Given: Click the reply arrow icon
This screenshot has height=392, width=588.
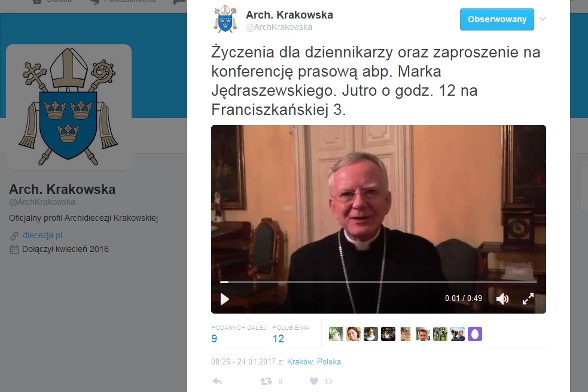Looking at the screenshot, I should [x=217, y=381].
